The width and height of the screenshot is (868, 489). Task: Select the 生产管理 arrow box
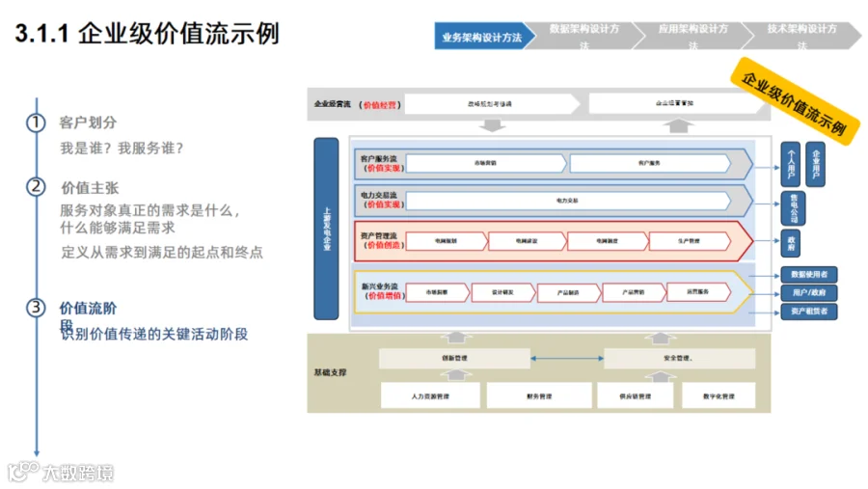690,241
